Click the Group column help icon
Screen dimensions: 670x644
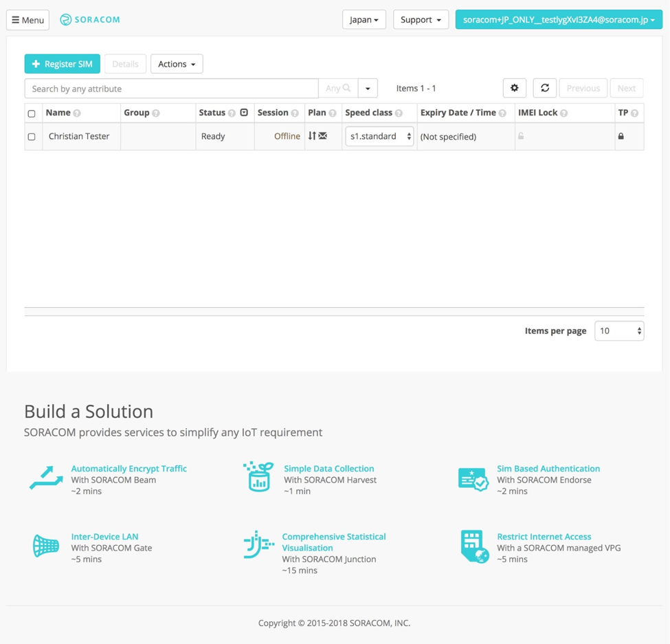click(x=156, y=113)
